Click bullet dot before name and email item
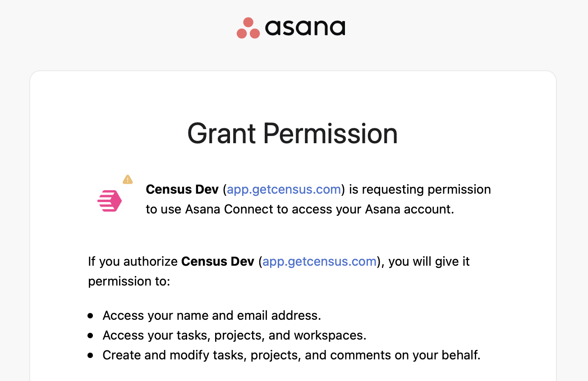The image size is (588, 381). (91, 316)
